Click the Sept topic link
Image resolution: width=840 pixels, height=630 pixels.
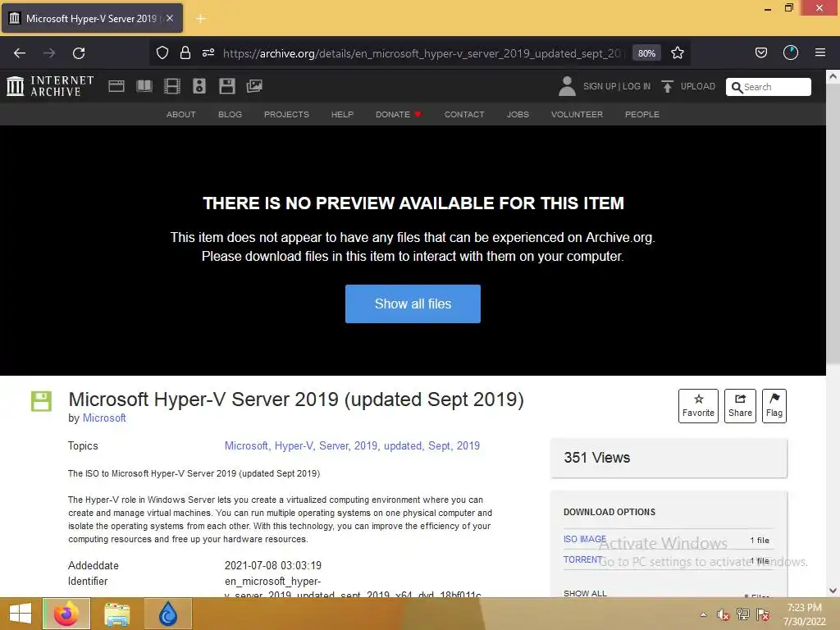pyautogui.click(x=440, y=445)
